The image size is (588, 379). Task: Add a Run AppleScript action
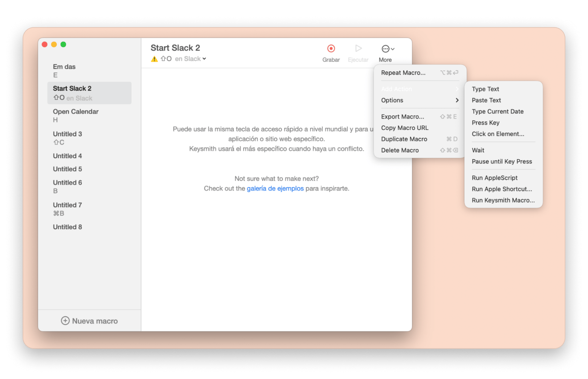pos(503,178)
